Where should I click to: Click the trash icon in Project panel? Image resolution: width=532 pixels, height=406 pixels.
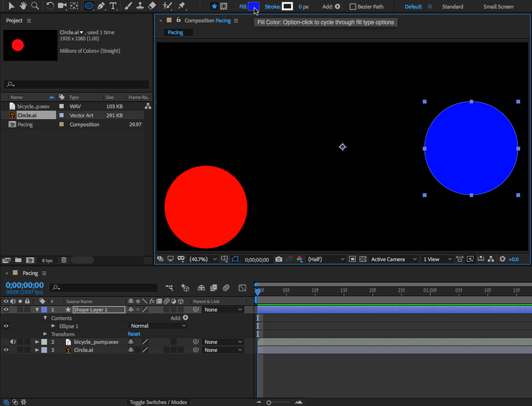coord(64,260)
